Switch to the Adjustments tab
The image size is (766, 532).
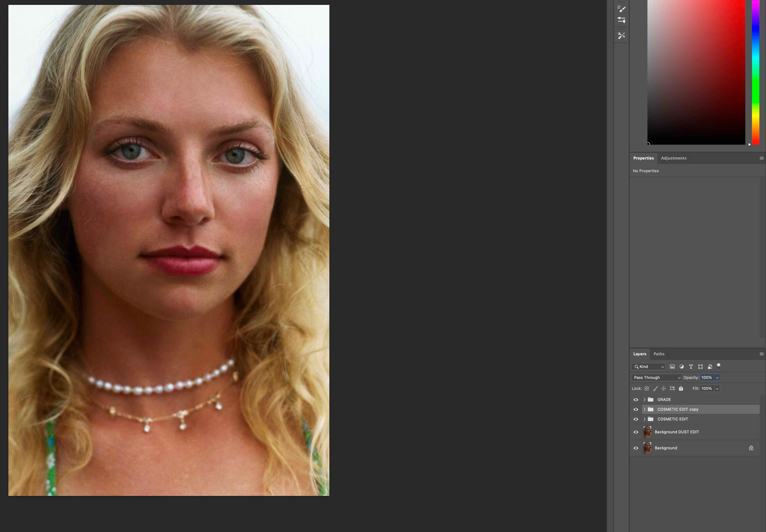(673, 158)
